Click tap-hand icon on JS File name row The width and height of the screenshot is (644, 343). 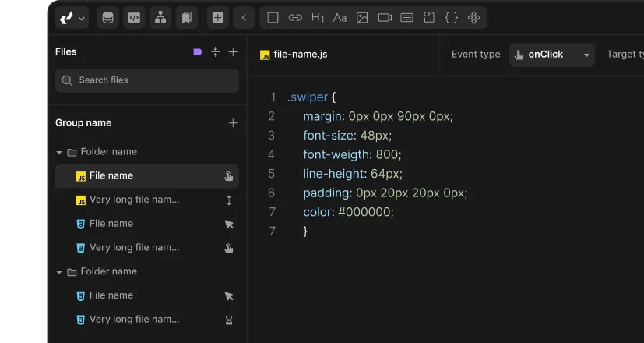click(x=229, y=176)
